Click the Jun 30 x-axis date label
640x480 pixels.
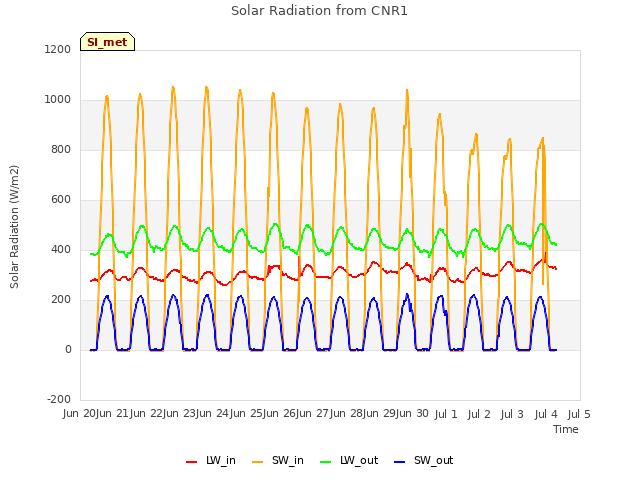(411, 413)
